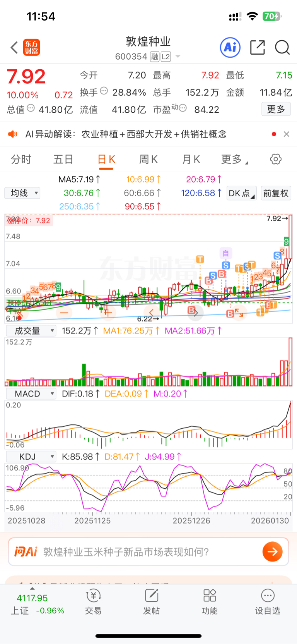Tap the K:85.98 reading
The image size is (297, 644).
81,457
